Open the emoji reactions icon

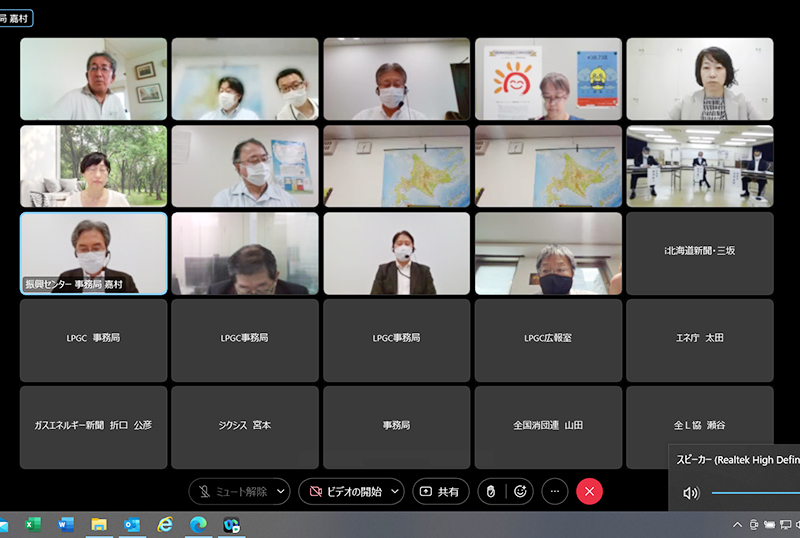click(520, 491)
